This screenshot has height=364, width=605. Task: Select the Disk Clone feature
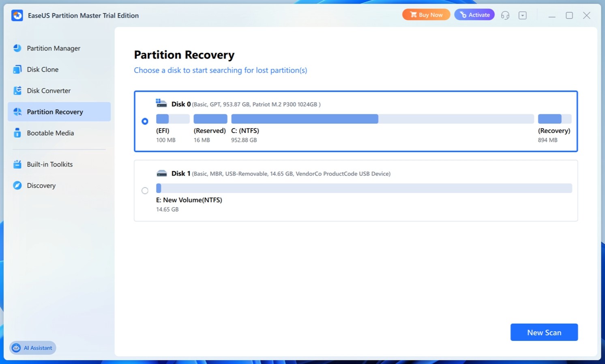tap(43, 69)
